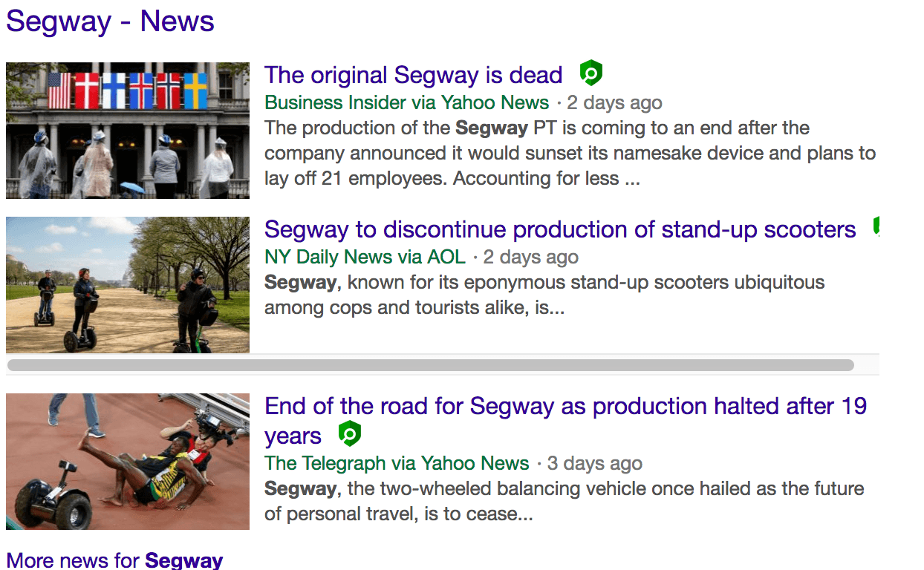
Task: Click the horizontal scrollbar under the news results
Action: (x=431, y=365)
